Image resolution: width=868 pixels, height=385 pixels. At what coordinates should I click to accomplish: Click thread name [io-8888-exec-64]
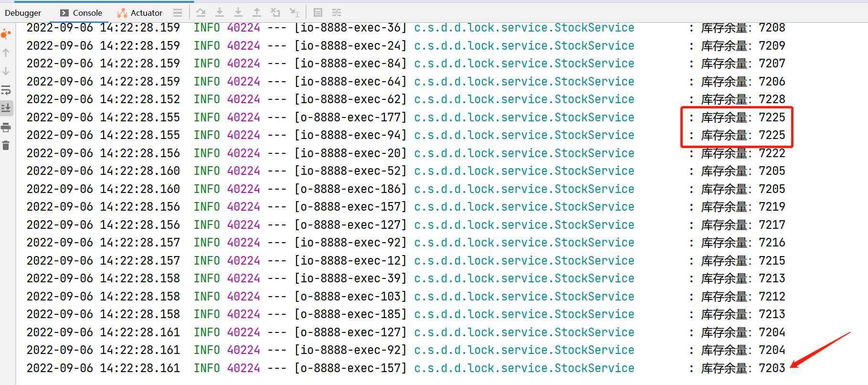(350, 82)
